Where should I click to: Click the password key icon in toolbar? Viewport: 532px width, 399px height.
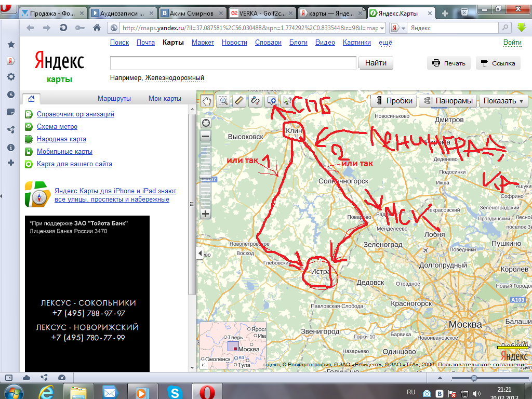pyautogui.click(x=80, y=28)
